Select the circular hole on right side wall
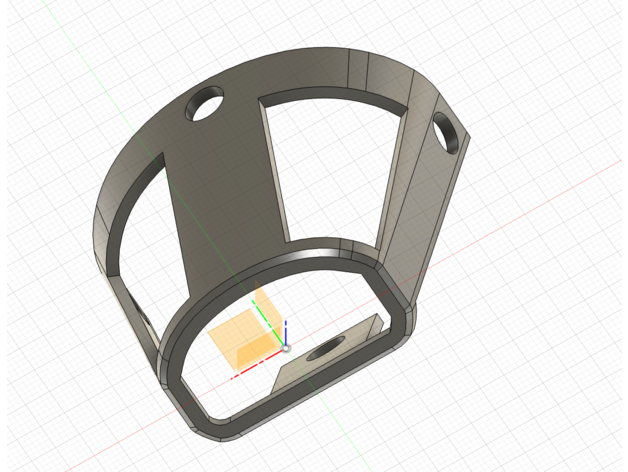Viewport: 628px width, 472px height. [x=449, y=135]
